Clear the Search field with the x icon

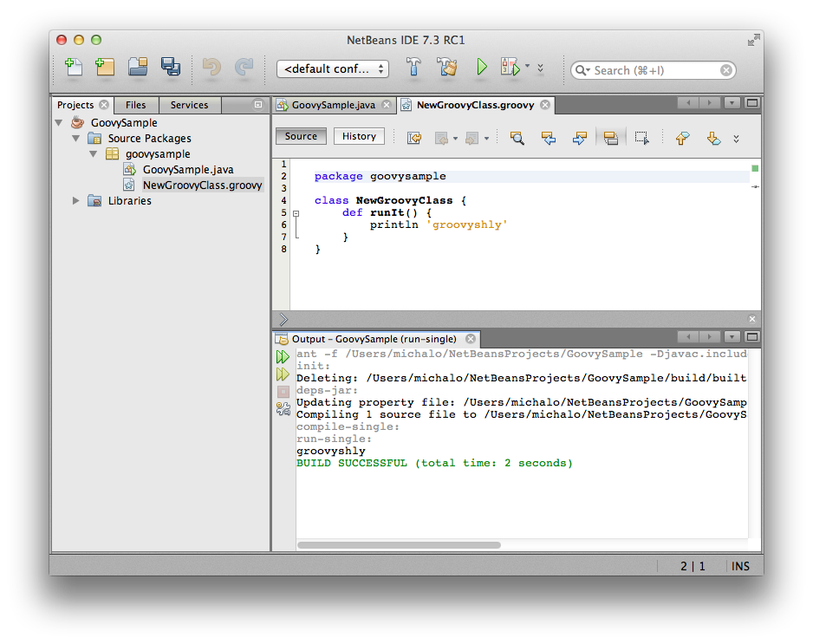(x=726, y=70)
